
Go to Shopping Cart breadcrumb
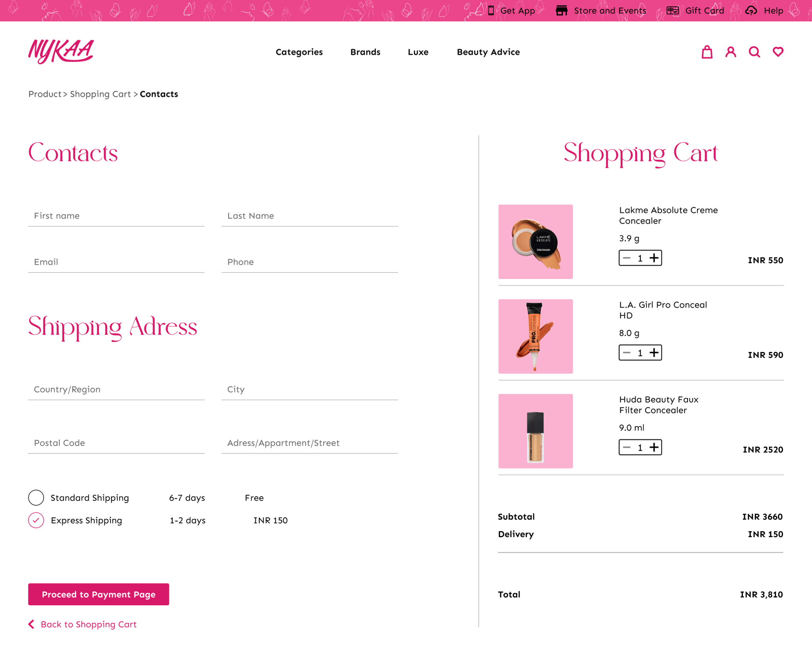100,94
